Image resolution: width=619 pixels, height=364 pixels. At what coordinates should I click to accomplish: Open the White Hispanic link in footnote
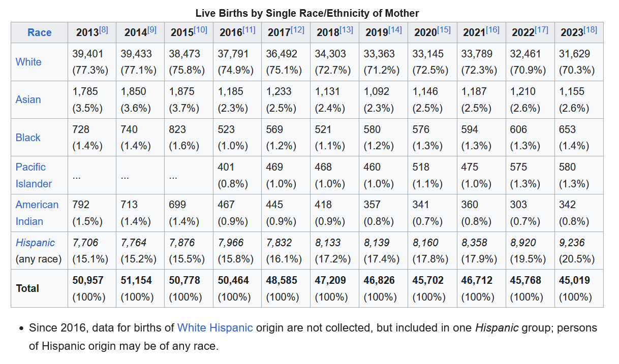click(x=215, y=328)
